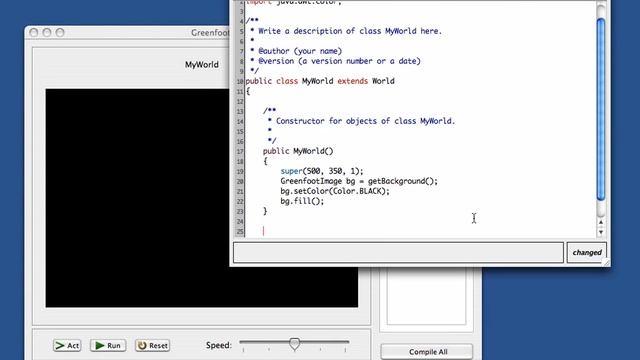Screen dimensions: 640x360
Task: Click the 'bg.setColor(Color.BLACK);' line
Action: (335, 191)
